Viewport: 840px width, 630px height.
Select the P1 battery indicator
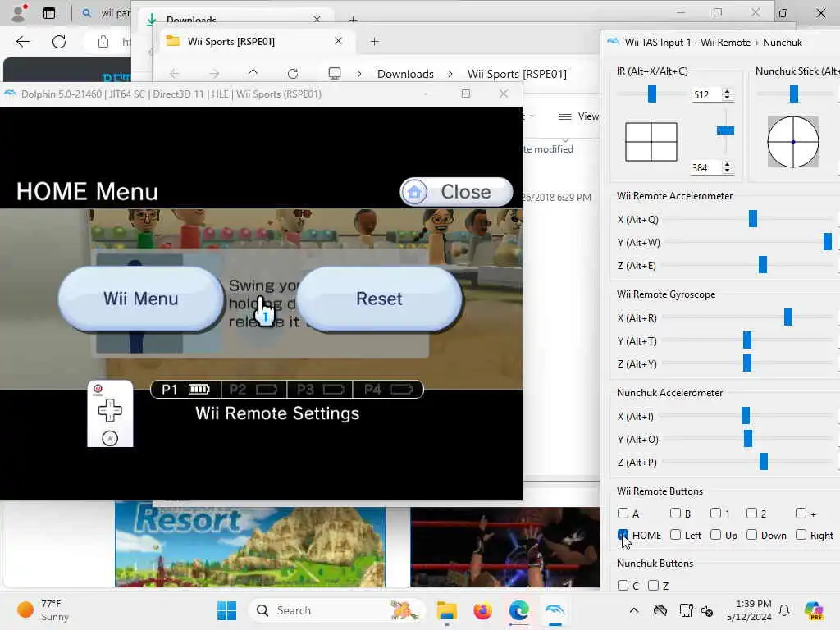[186, 389]
